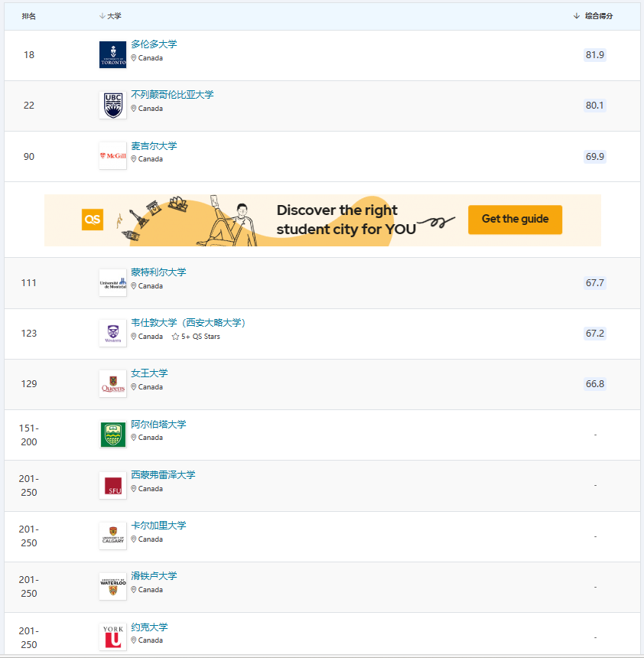This screenshot has height=658, width=644.
Task: Click the University of Toronto logo
Action: pyautogui.click(x=113, y=54)
